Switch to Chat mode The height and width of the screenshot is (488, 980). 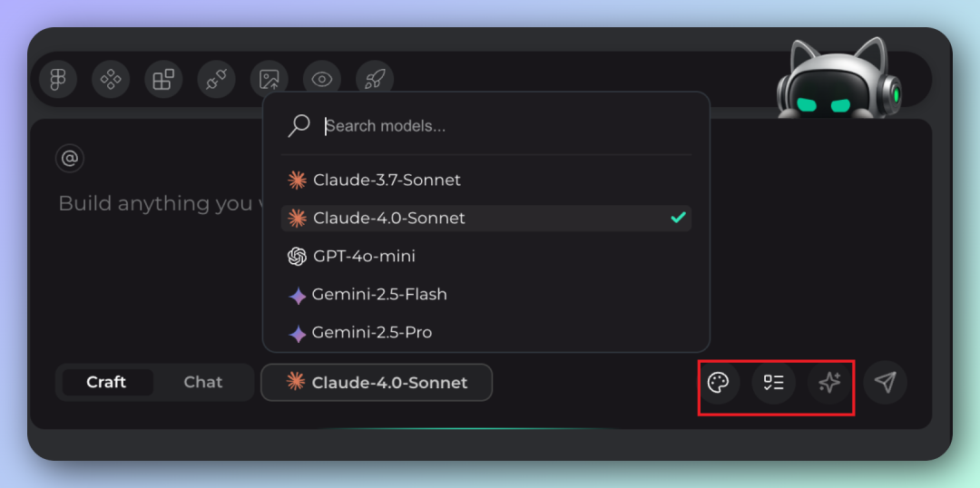(202, 382)
